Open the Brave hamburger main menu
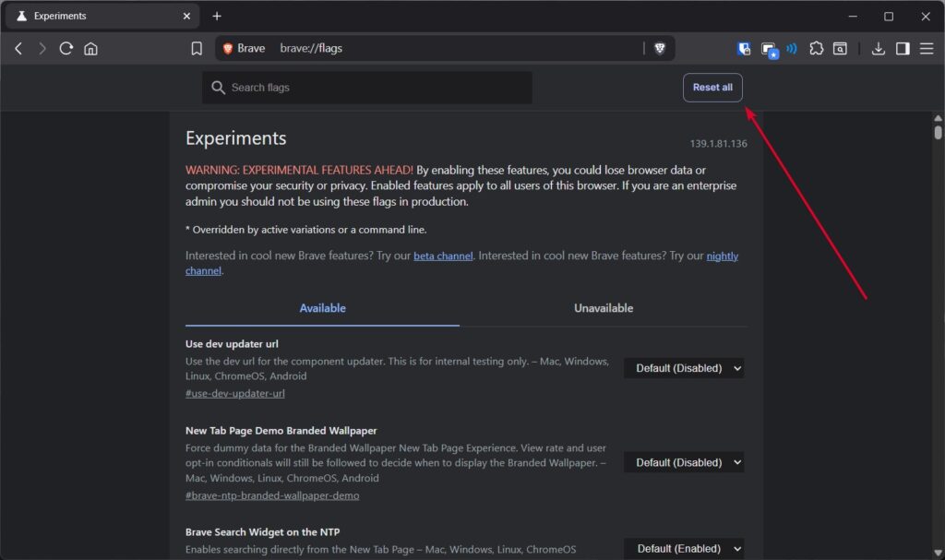Image resolution: width=945 pixels, height=560 pixels. [x=927, y=49]
